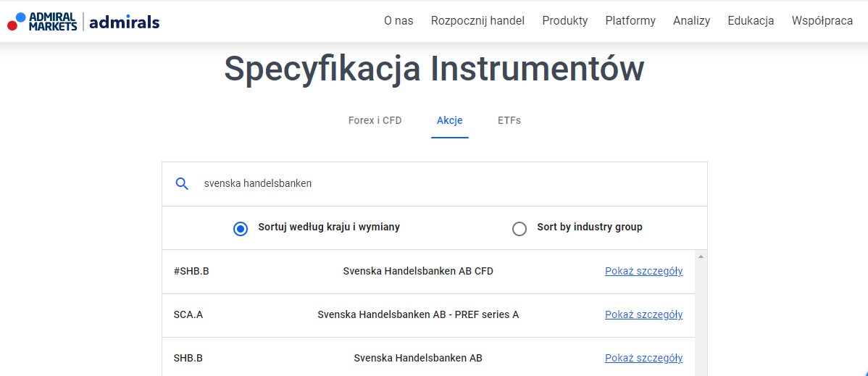The height and width of the screenshot is (376, 868).
Task: Open the Analizy menu
Action: 691,21
